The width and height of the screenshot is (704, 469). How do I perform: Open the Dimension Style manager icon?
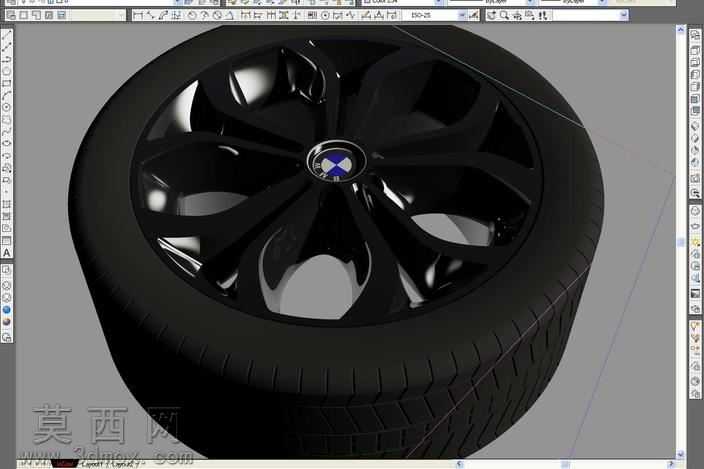coord(474,16)
